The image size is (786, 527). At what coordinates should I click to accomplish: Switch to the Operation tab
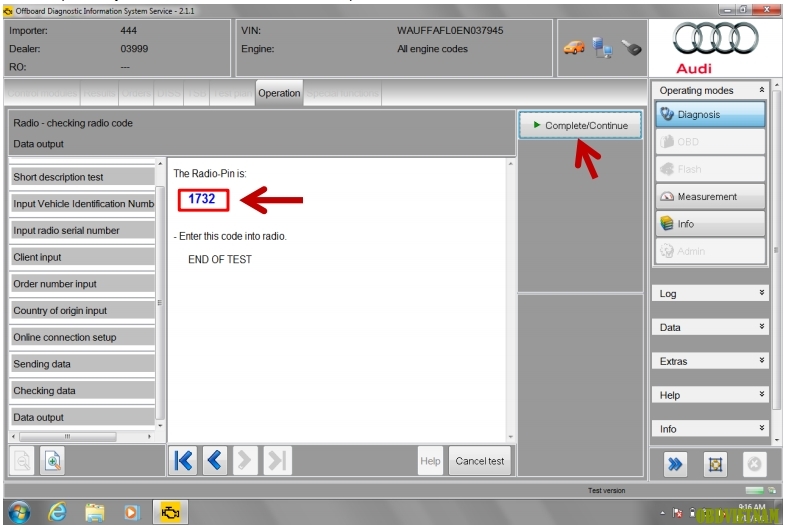[279, 93]
